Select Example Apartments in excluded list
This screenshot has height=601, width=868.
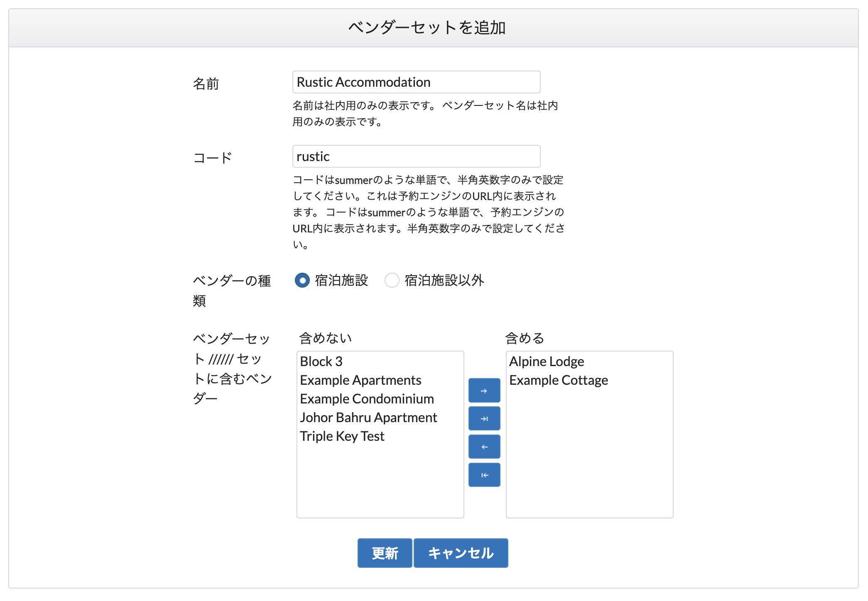point(360,380)
